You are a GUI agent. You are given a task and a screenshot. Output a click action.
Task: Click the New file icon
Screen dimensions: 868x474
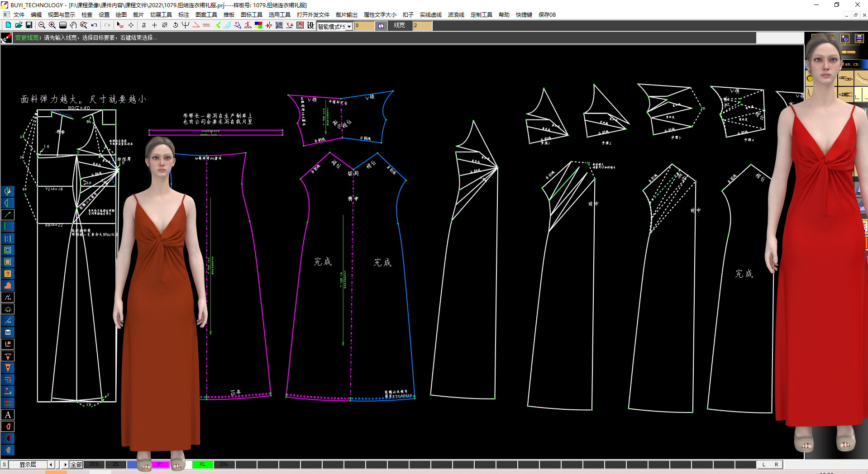8,25
